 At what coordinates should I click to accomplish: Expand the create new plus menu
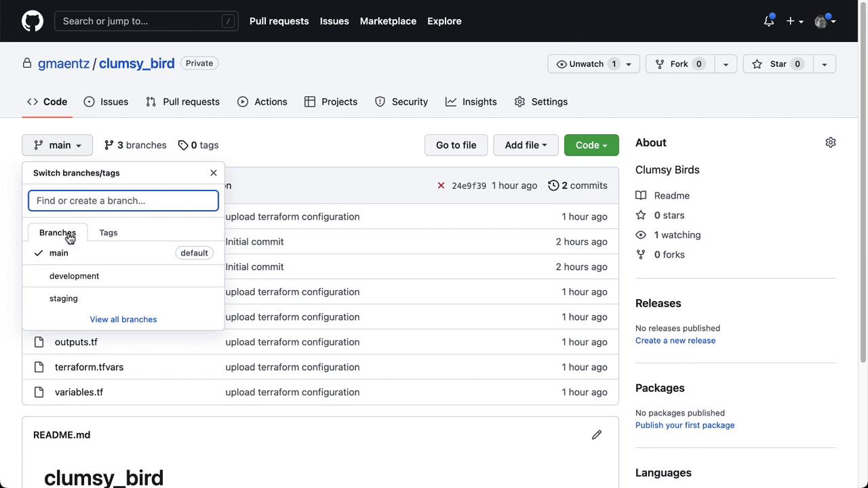tap(794, 21)
